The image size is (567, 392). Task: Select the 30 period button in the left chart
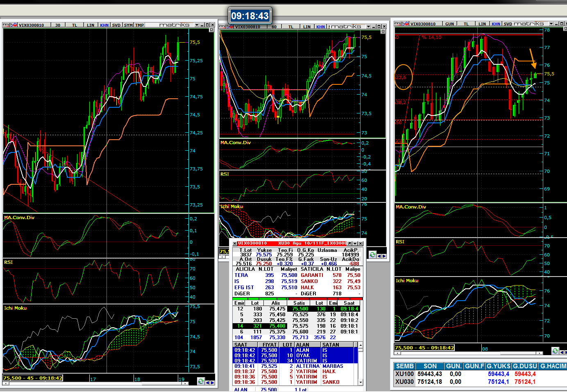pyautogui.click(x=58, y=25)
